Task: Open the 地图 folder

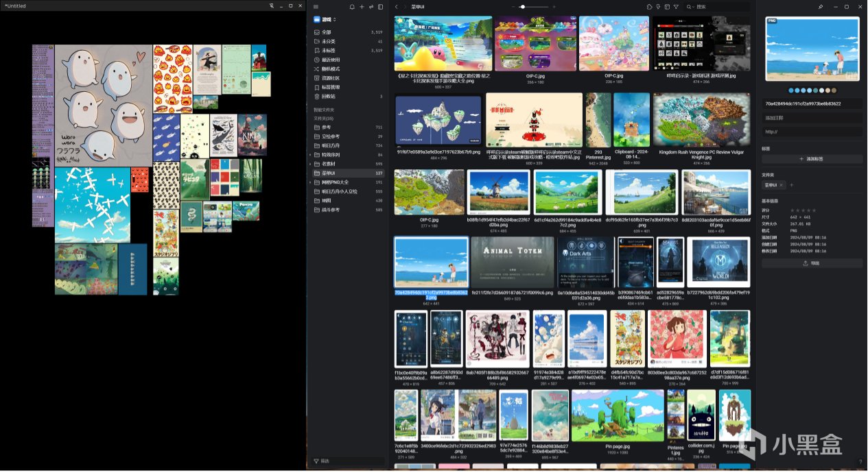Action: coord(349,200)
